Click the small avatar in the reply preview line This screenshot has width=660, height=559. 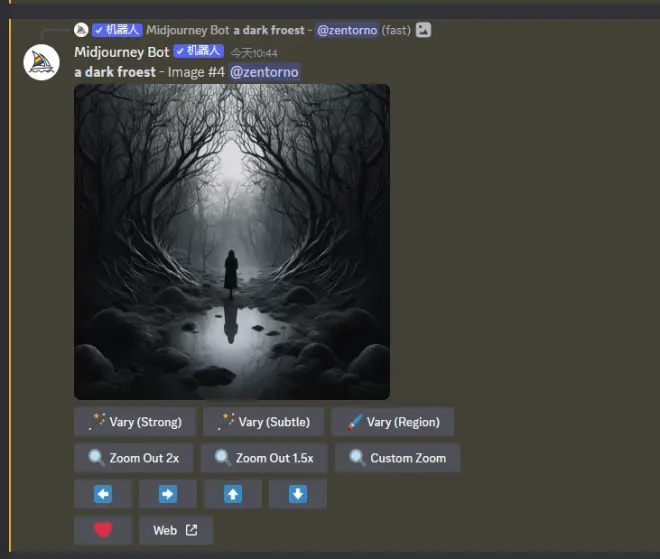pyautogui.click(x=81, y=30)
